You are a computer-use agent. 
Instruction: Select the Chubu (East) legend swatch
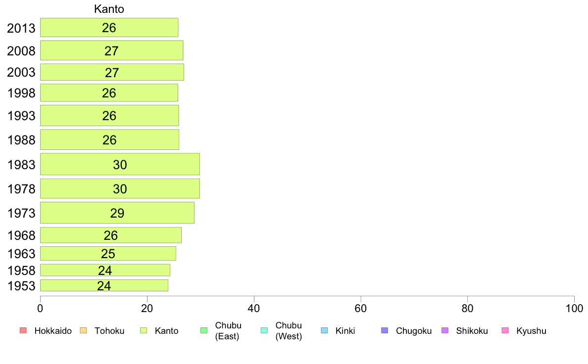coord(204,330)
